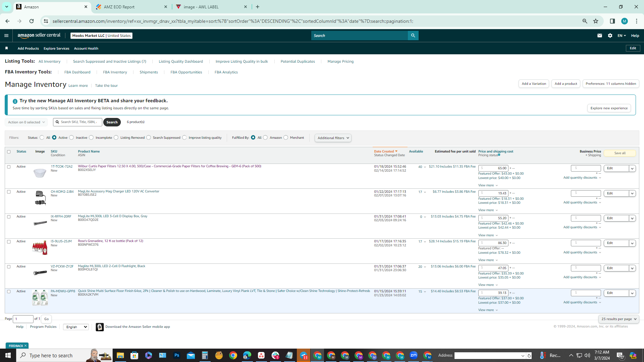644x362 pixels.
Task: Click the search magnifier button in header
Action: [x=413, y=36]
